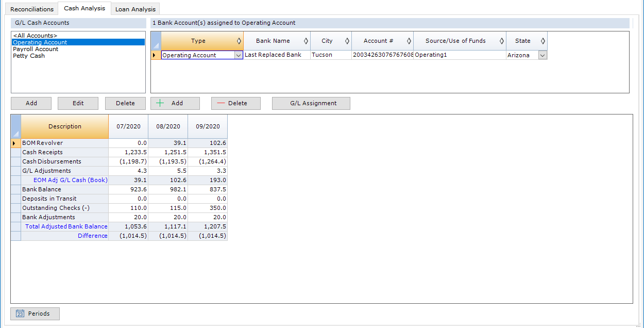Click the Account # column sort icon
The height and width of the screenshot is (328, 644).
tap(409, 41)
